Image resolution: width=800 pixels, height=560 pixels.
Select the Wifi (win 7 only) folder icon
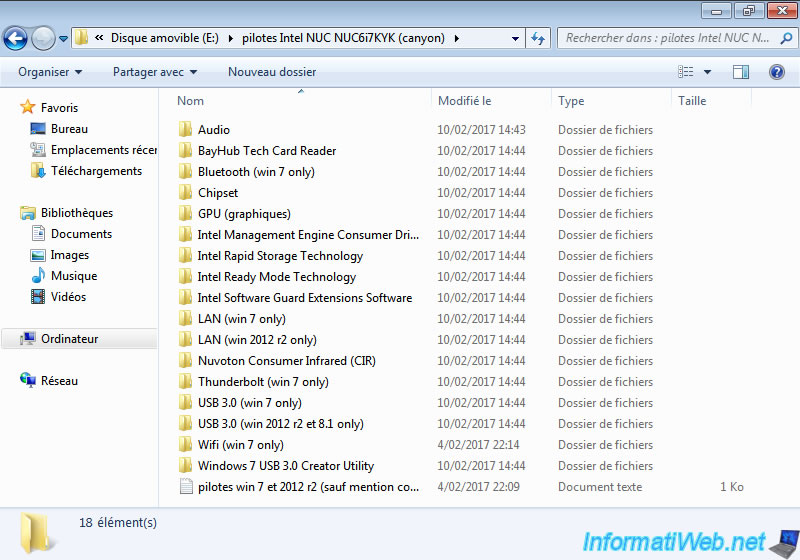[x=186, y=444]
